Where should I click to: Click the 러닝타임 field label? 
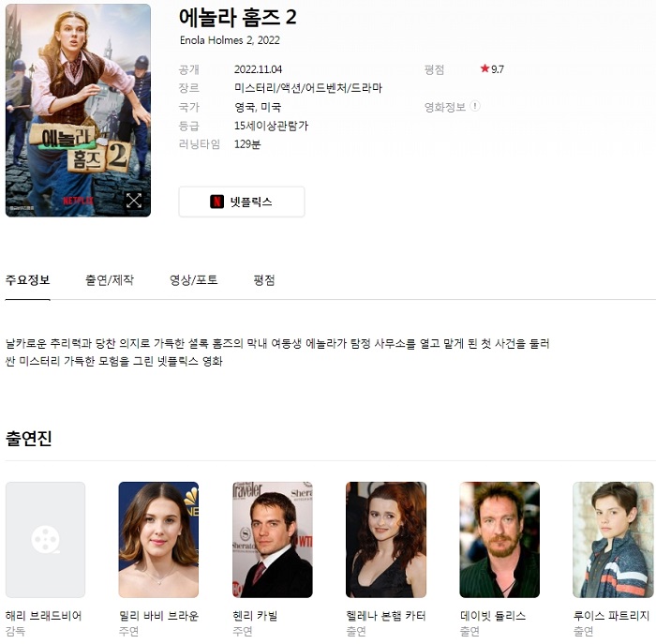click(199, 144)
